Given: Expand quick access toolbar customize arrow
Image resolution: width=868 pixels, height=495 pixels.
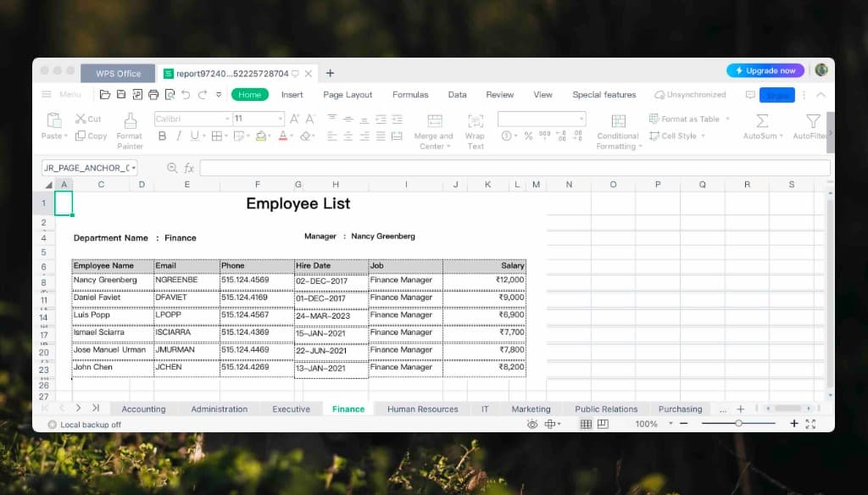Looking at the screenshot, I should pos(219,95).
